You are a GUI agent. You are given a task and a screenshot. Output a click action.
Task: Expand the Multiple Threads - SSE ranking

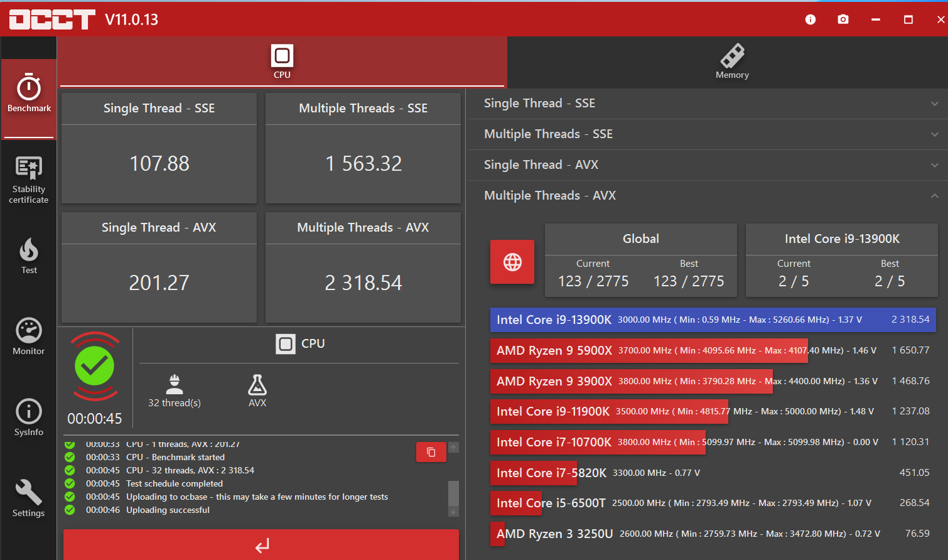708,134
